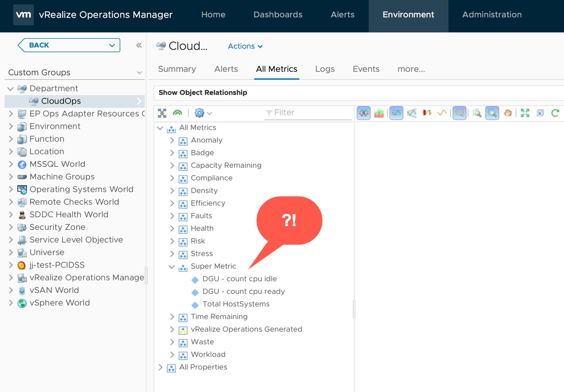Click the collapse all metrics tree icon
Image resolution: width=564 pixels, height=392 pixels.
[162, 113]
